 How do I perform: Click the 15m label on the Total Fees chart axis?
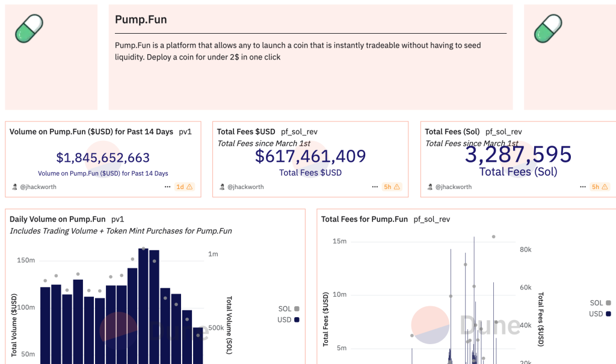tap(339, 241)
